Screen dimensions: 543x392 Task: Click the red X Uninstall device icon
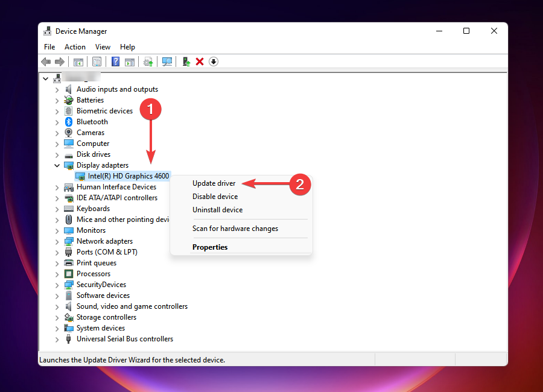(200, 62)
